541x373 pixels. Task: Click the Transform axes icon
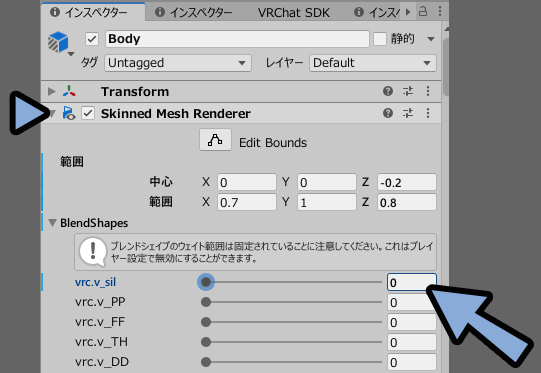69,91
